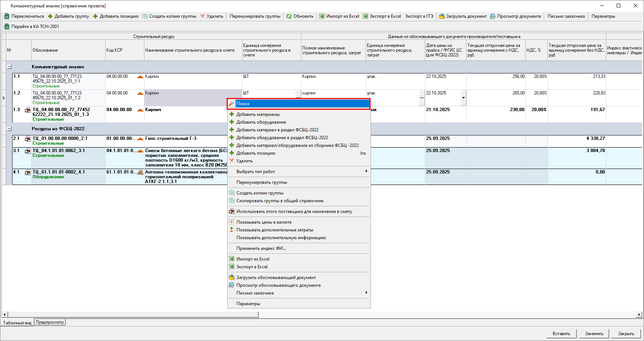
Task: Select Применить индекс ФИ... menu item
Action: coord(299,248)
